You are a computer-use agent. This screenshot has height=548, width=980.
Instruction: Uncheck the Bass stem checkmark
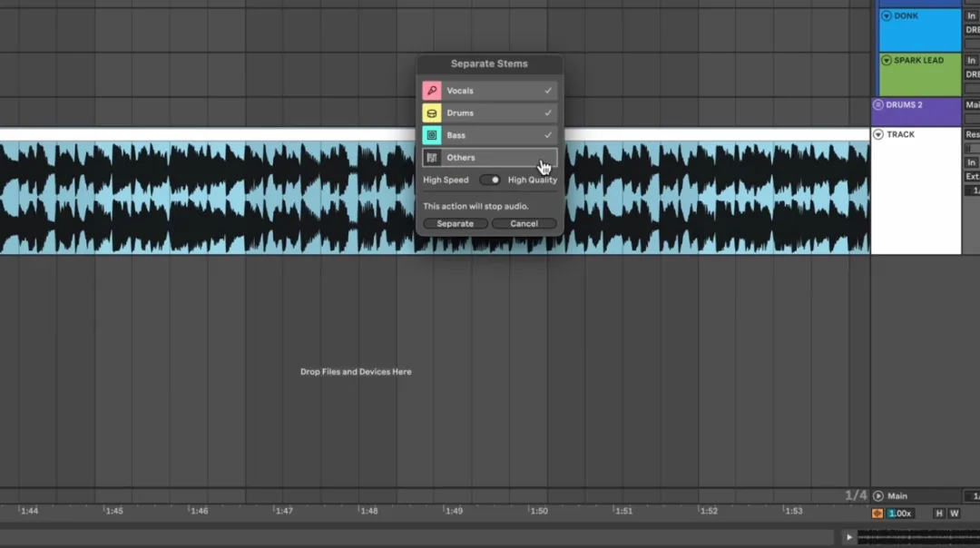[548, 135]
